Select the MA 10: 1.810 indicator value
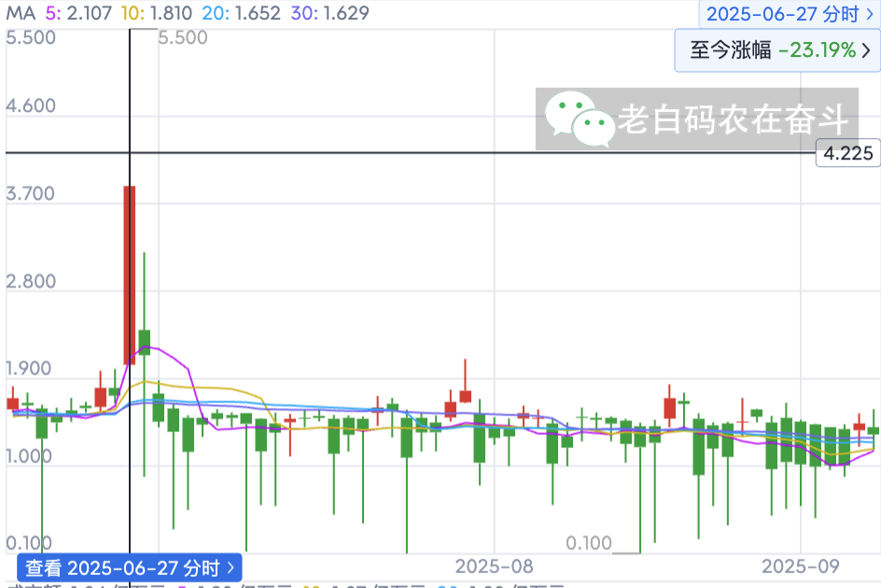The image size is (881, 588). (157, 13)
